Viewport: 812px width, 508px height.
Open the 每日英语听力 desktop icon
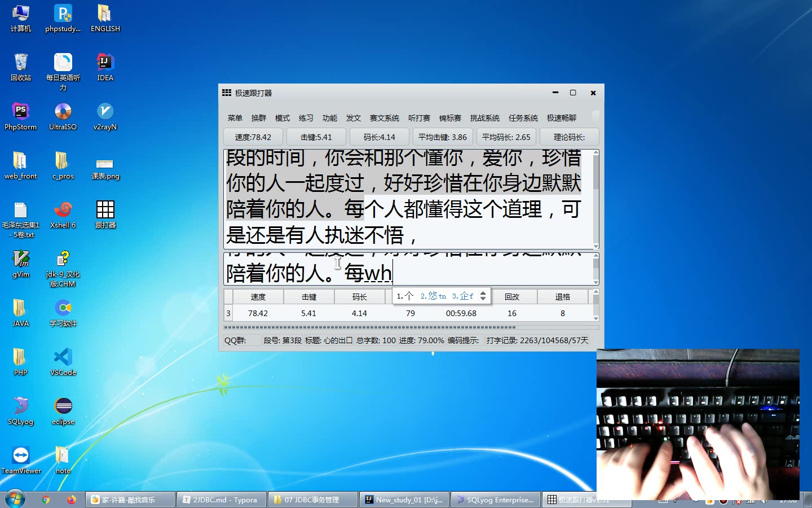pos(63,72)
